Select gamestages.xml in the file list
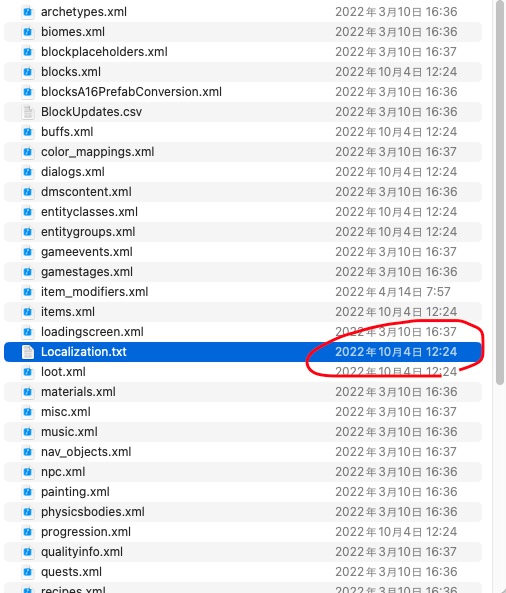The width and height of the screenshot is (506, 593). point(87,272)
